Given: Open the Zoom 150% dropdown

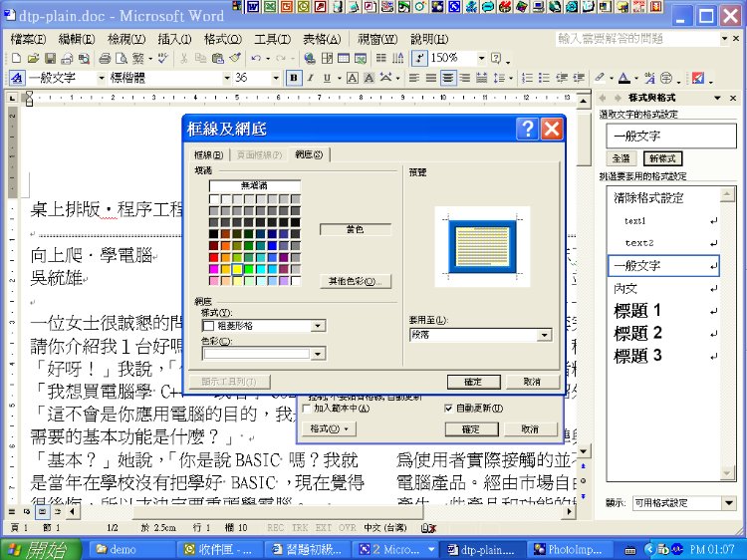Looking at the screenshot, I should point(482,58).
